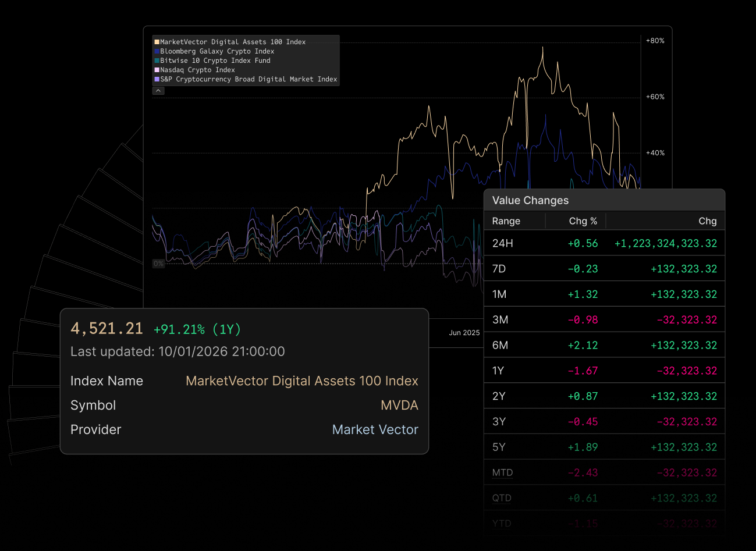The image size is (756, 551).
Task: Click the +1.32 change percent in 1M row
Action: point(583,294)
